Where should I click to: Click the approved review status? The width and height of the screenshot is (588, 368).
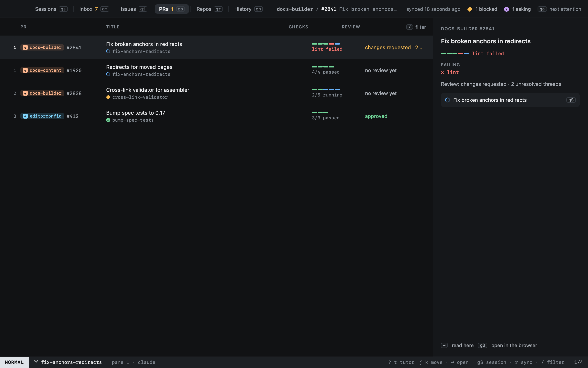point(376,116)
